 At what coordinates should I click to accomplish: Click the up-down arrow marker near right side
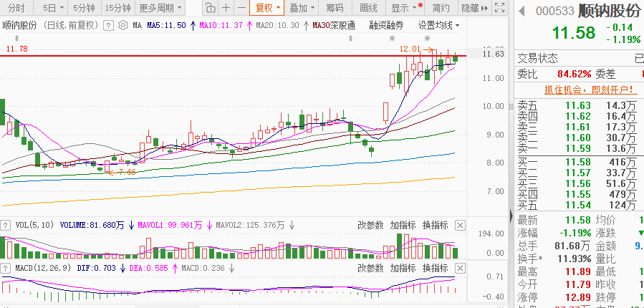click(350, 39)
